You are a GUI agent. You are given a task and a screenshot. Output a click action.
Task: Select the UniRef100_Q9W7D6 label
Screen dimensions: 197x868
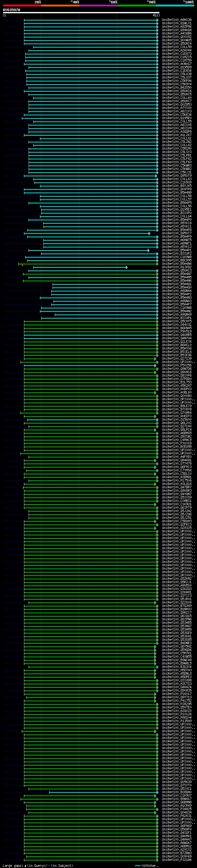coord(176,369)
